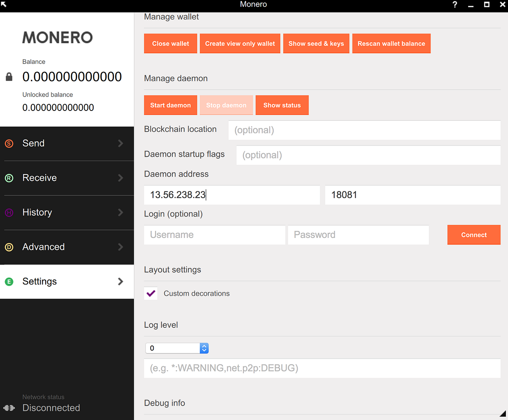508x420 pixels.
Task: Click the padlock icon near Balance
Action: 9,77
